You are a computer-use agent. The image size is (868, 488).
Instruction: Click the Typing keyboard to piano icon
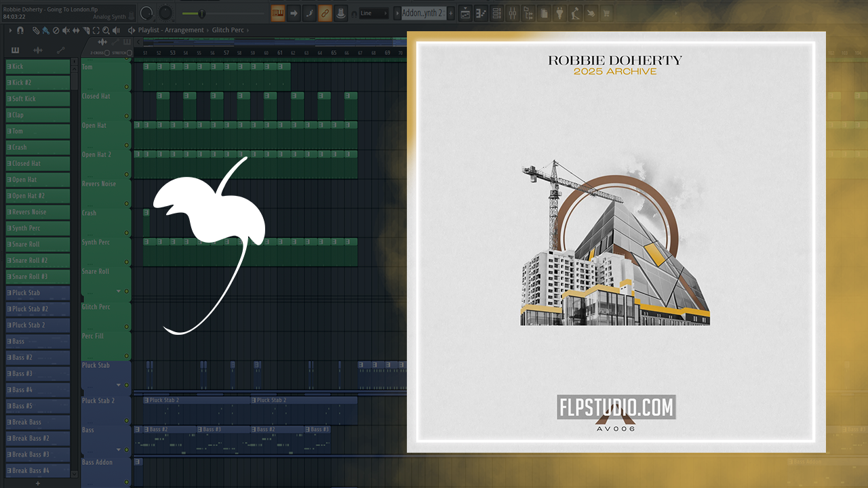[278, 13]
